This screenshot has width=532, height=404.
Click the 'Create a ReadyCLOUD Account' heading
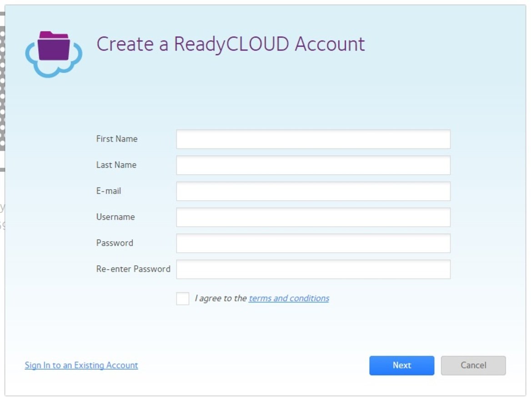point(231,44)
